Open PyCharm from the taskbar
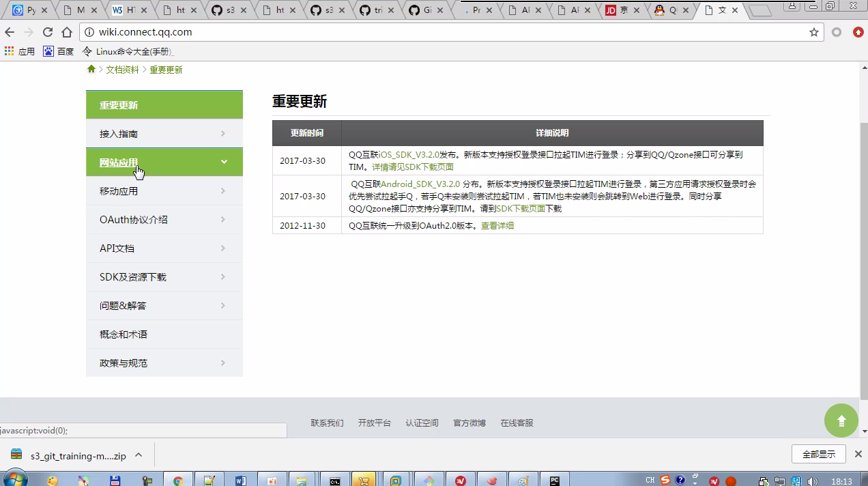Screen dimensions: 868x486 coord(554,479)
